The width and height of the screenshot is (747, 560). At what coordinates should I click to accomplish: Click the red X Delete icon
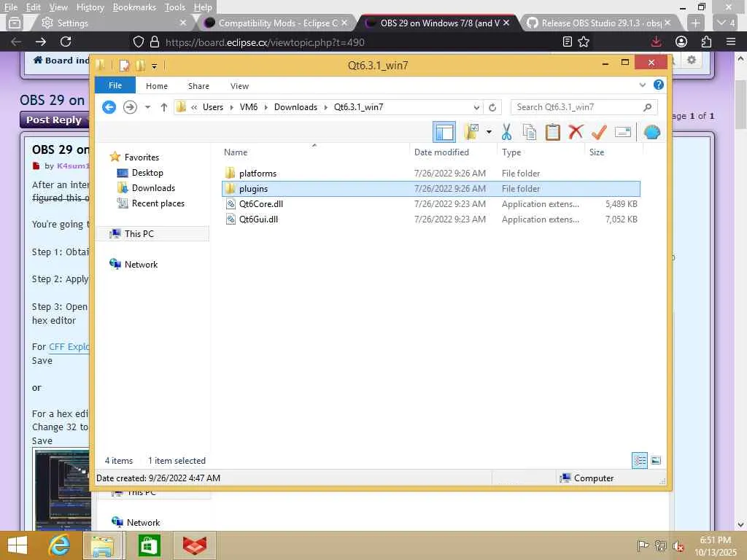576,131
